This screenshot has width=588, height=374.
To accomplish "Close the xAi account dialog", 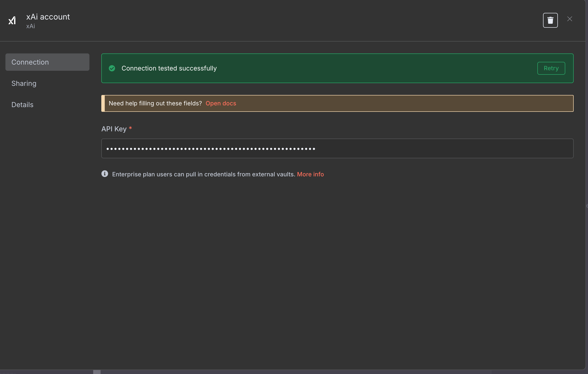I will pos(570,19).
